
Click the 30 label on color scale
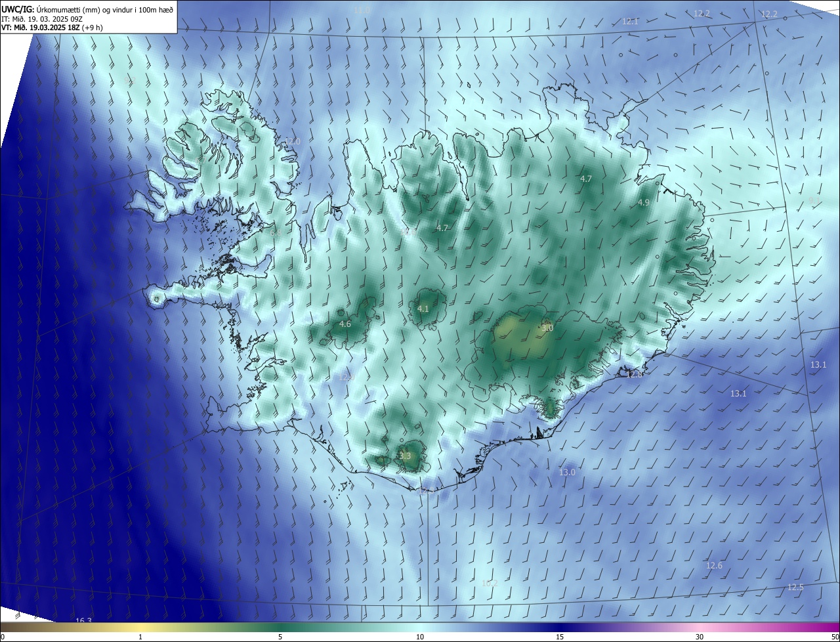(700, 637)
